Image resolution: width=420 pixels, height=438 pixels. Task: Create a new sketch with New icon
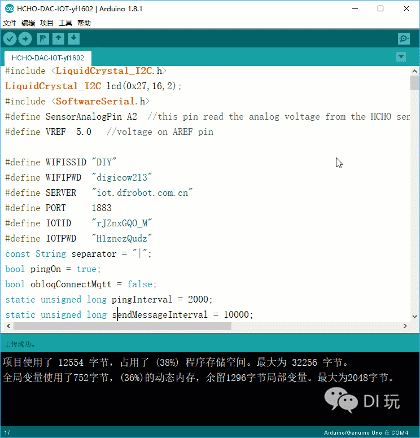click(x=43, y=39)
